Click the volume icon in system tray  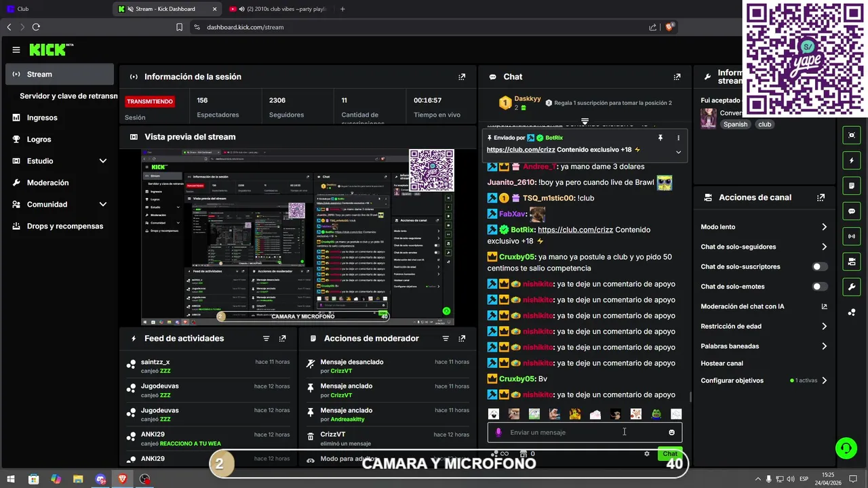tap(791, 479)
